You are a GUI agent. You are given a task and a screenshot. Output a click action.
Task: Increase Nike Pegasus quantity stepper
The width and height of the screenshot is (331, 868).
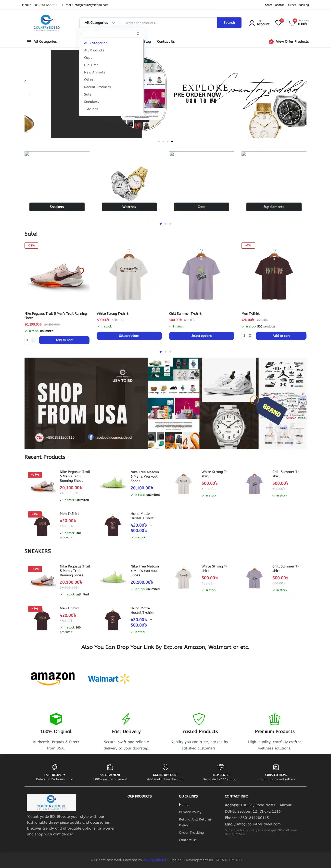[x=33, y=339]
